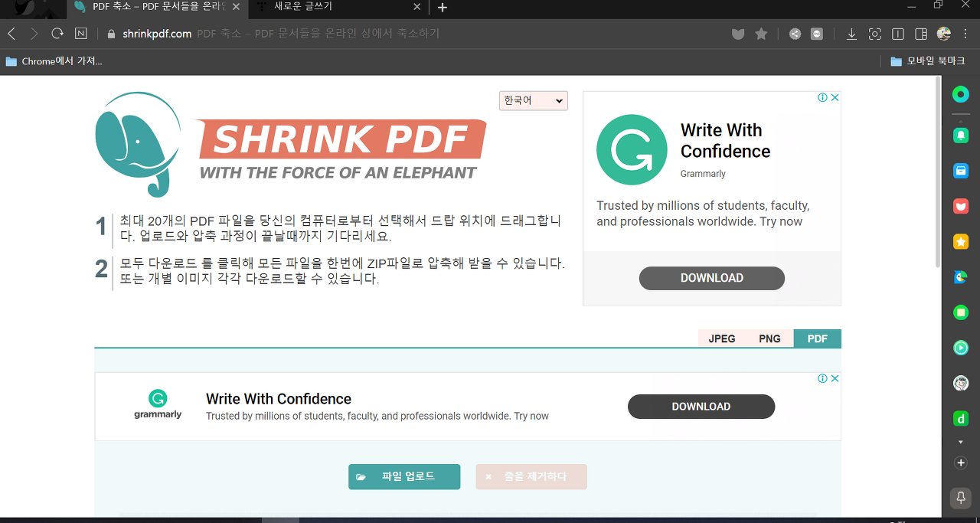Open the cartoon face sidebar icon

tap(960, 383)
